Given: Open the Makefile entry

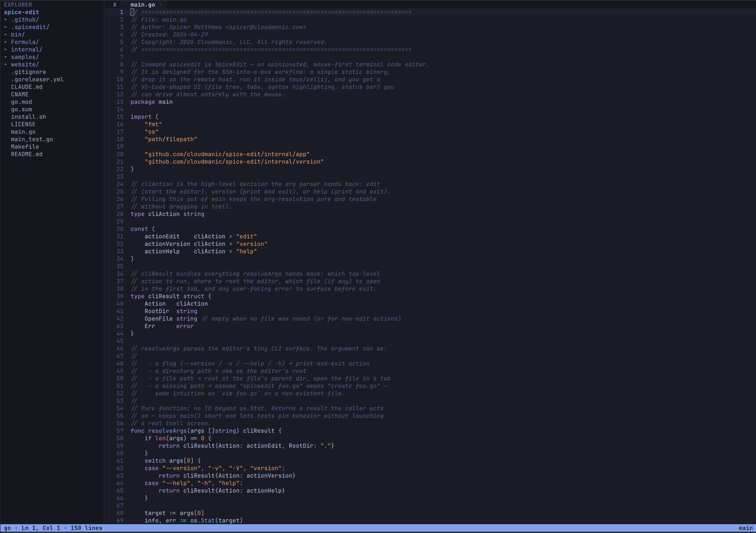Looking at the screenshot, I should (x=25, y=147).
